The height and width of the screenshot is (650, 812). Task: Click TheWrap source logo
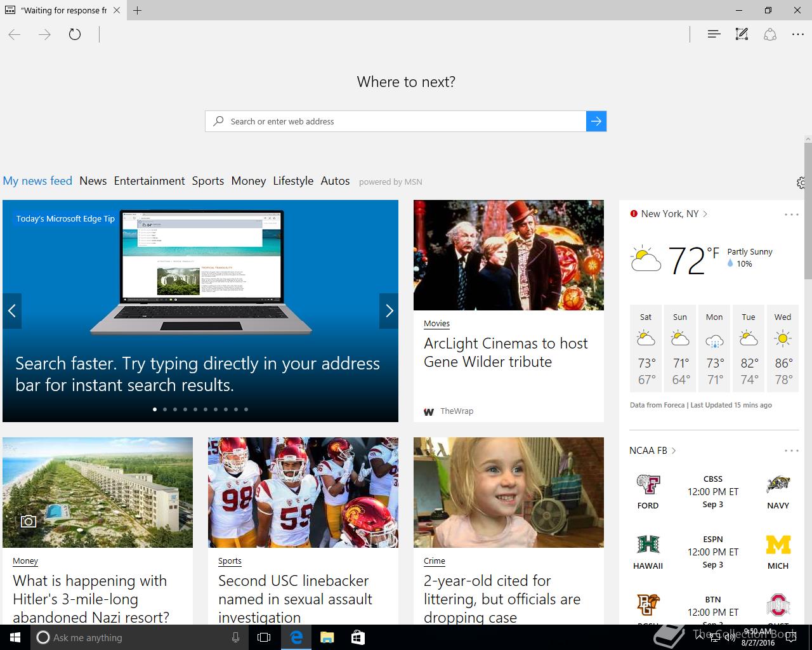coord(429,411)
